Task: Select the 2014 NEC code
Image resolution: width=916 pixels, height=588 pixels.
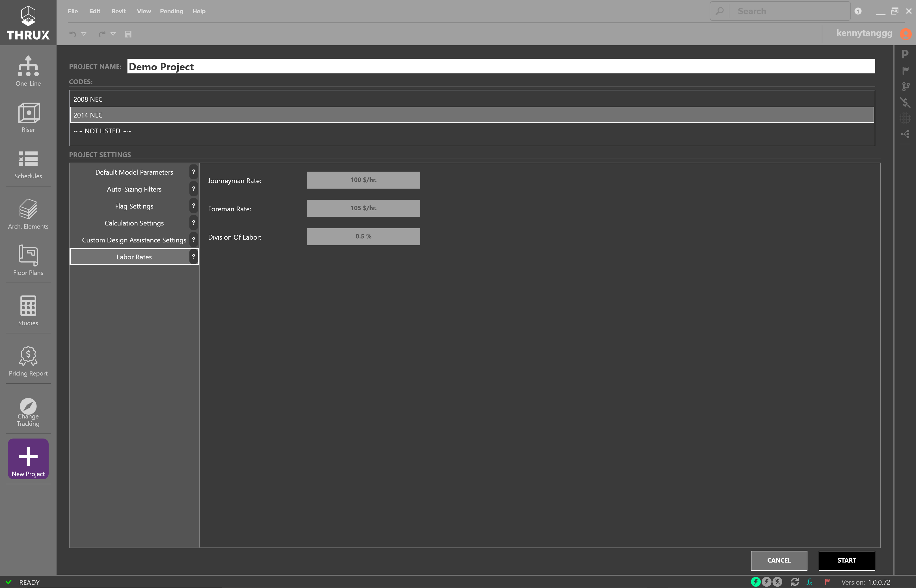Action: (x=472, y=115)
